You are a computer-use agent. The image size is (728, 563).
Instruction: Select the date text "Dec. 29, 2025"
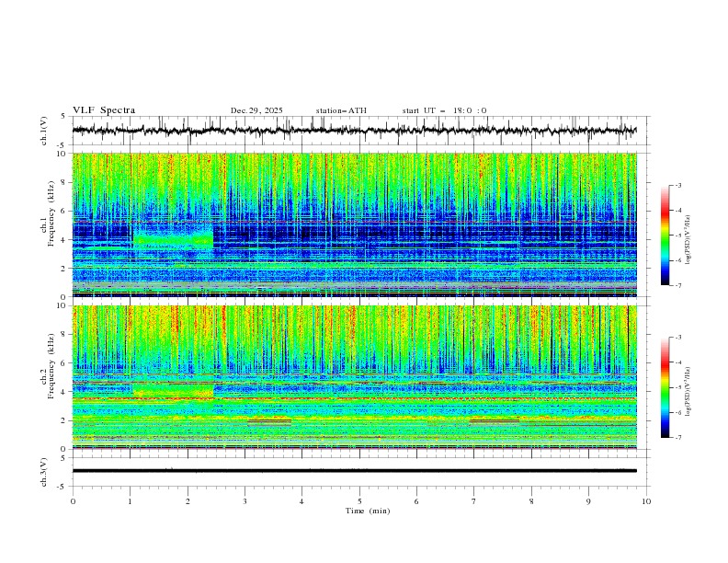click(x=256, y=110)
